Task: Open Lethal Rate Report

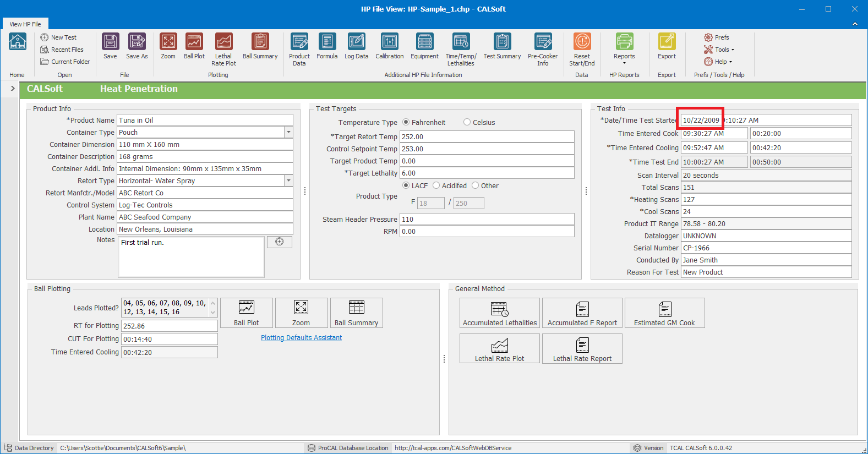Action: (582, 349)
